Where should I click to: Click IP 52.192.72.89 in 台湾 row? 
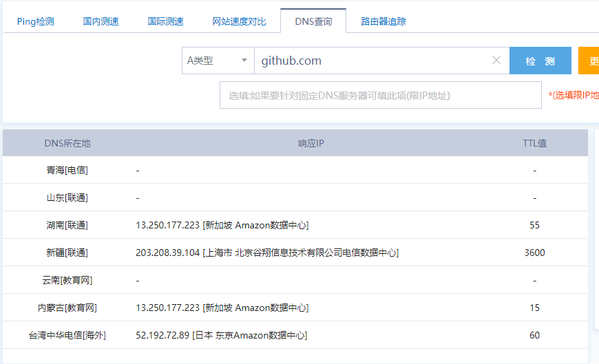[162, 335]
